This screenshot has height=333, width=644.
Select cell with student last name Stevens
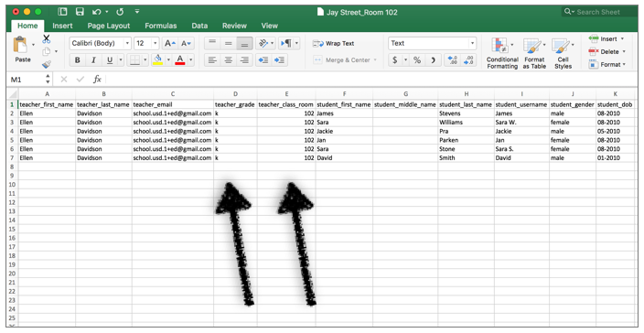(x=467, y=113)
